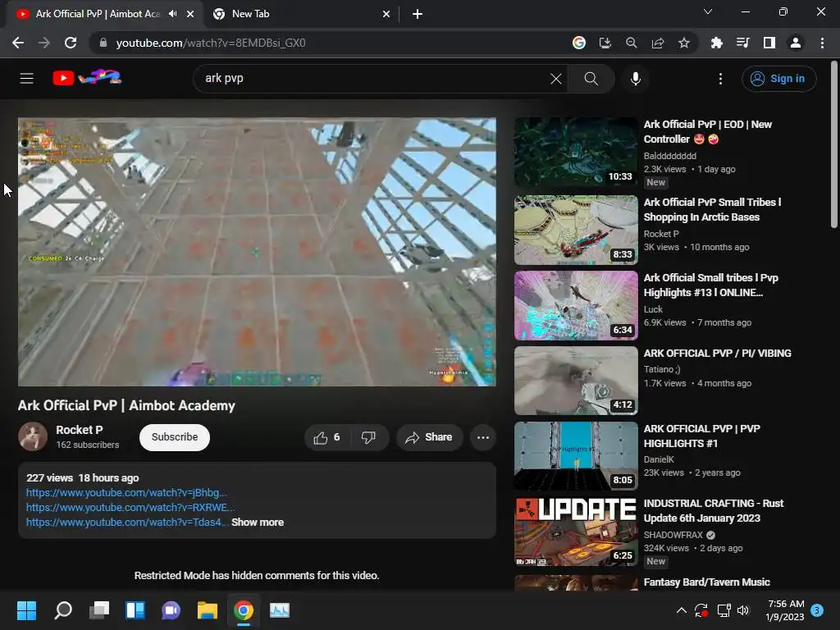Open YouTube settings three-dot menu
Screen dimensions: 840x630
tap(720, 79)
